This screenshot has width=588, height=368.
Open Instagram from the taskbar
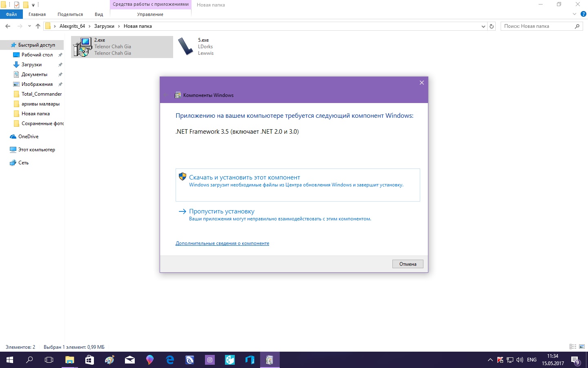click(x=210, y=360)
